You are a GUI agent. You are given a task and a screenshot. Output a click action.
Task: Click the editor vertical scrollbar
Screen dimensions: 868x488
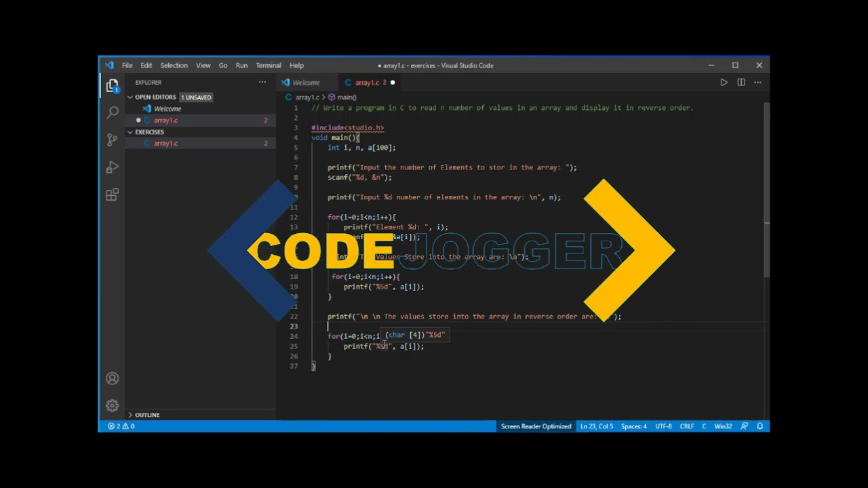coord(767,190)
